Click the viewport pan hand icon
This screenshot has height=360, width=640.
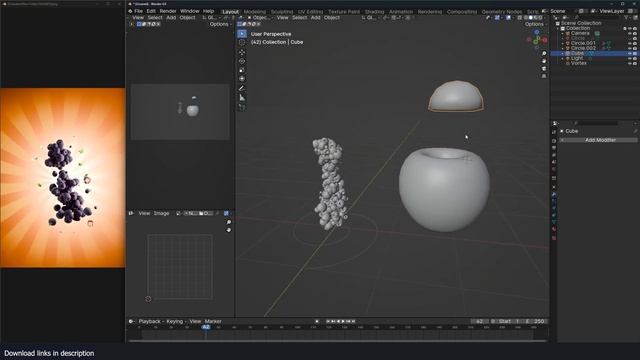coord(544,61)
